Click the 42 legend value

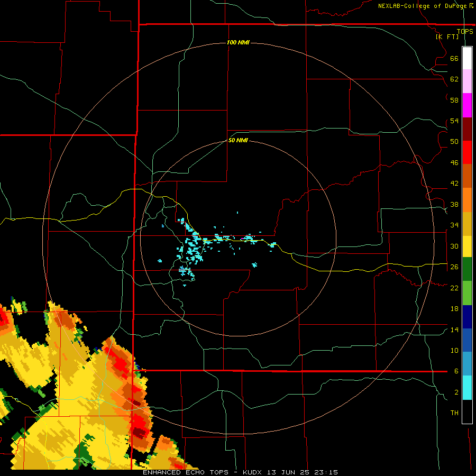454,183
